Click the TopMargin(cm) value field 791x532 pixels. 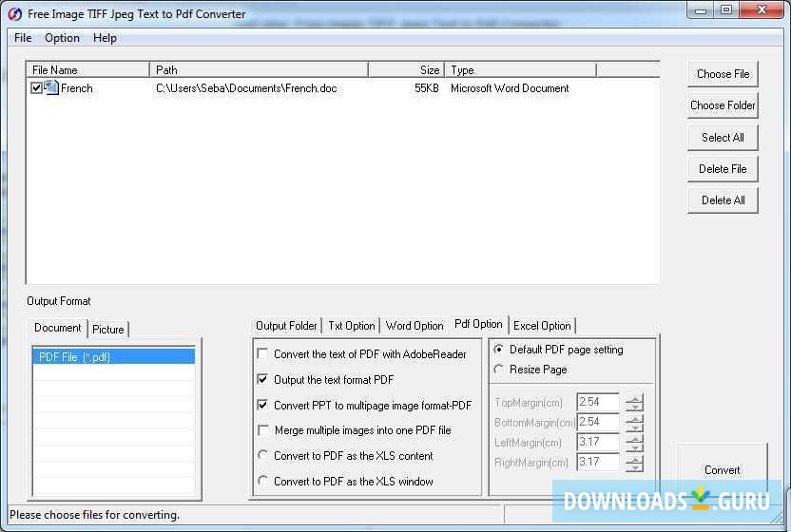click(x=598, y=402)
